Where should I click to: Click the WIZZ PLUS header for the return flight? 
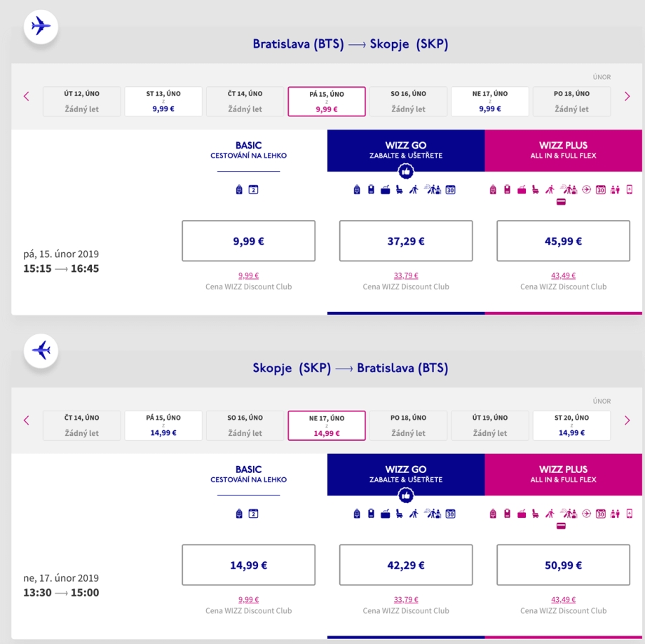pos(563,474)
